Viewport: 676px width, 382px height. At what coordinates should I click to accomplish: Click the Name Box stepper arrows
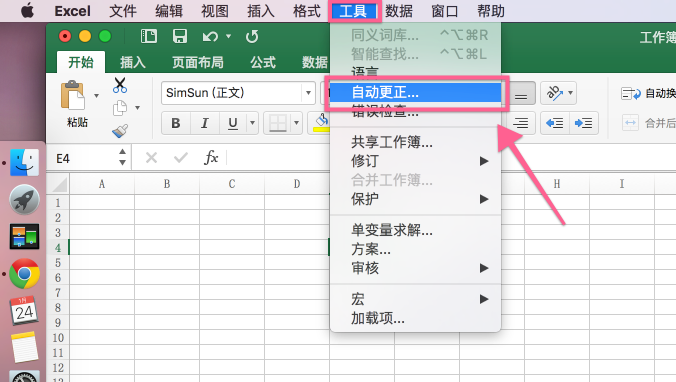click(x=122, y=157)
